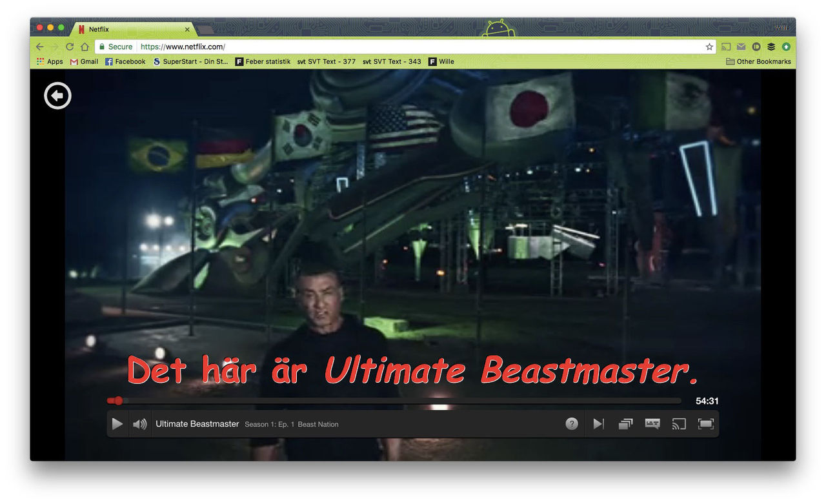Open the mail envelope extension icon

[x=741, y=46]
